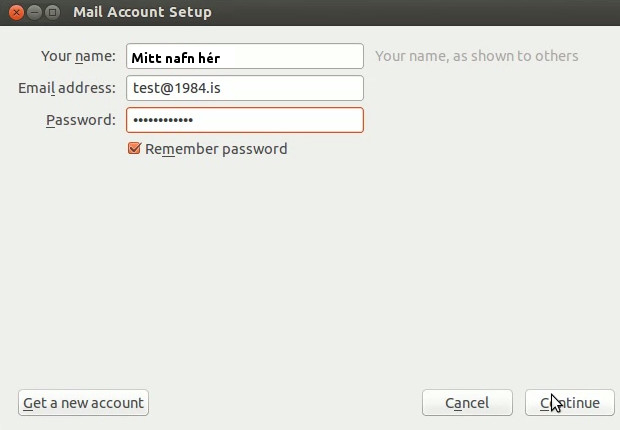Screen dimensions: 620x430
Task: Maximize the Mail Account Setup dialog
Action: coord(53,12)
